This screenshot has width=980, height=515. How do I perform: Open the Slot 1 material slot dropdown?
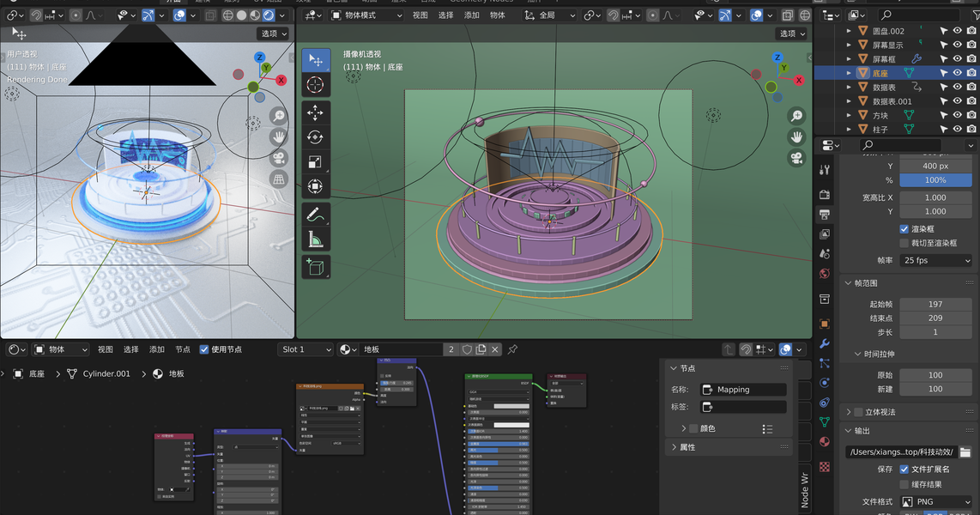(305, 349)
